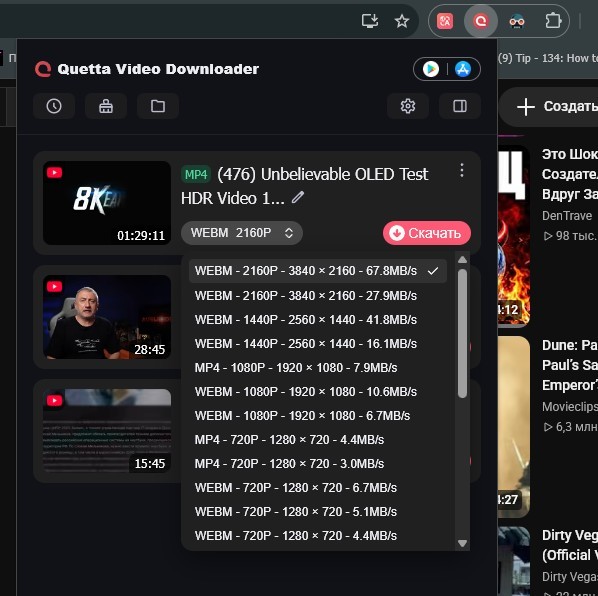Choose WEBM 720P 6.7MB/s option
Viewport: 598px width, 596px height.
[317, 488]
